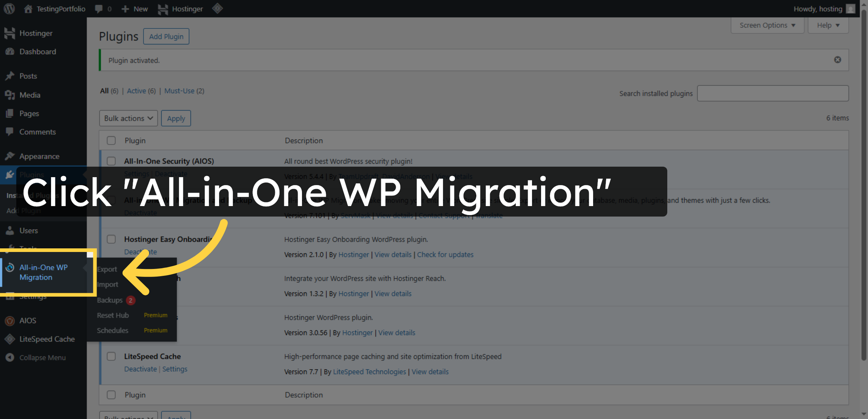The image size is (868, 419).
Task: Expand the Screen Options dropdown
Action: coord(767,25)
